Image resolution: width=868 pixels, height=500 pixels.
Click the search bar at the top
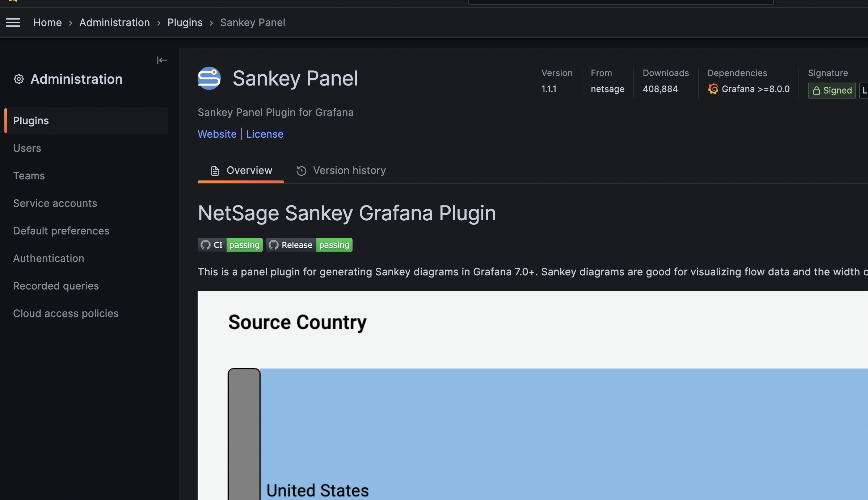[620, 2]
